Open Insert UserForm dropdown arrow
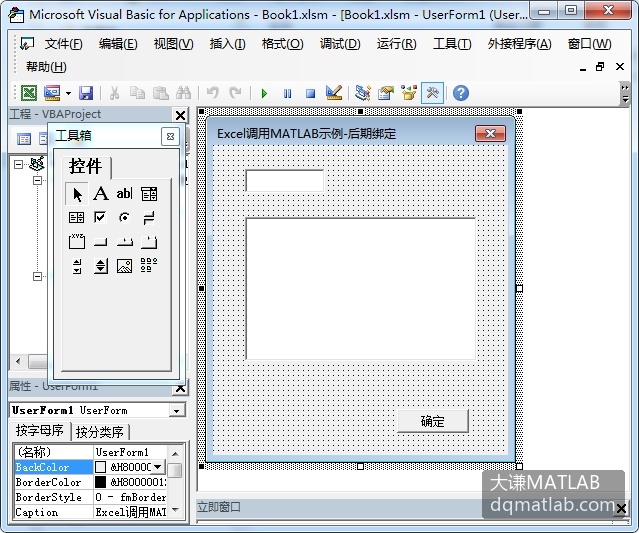This screenshot has width=639, height=533. (x=68, y=94)
